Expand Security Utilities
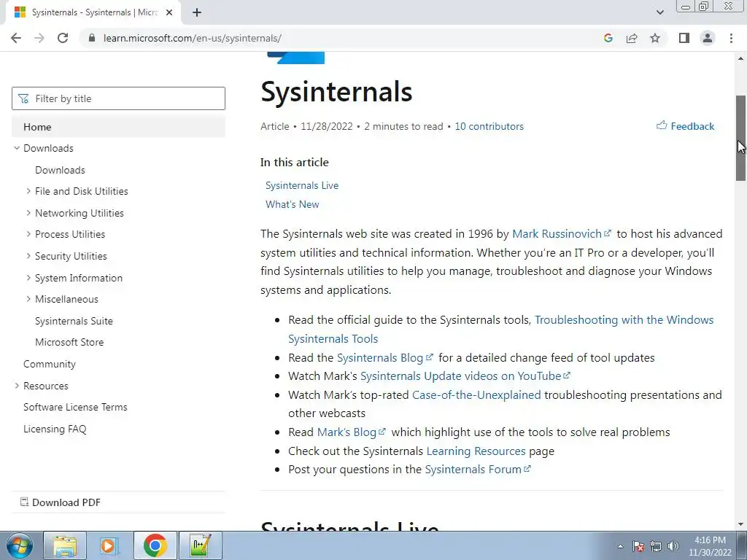This screenshot has width=747, height=560. point(28,256)
